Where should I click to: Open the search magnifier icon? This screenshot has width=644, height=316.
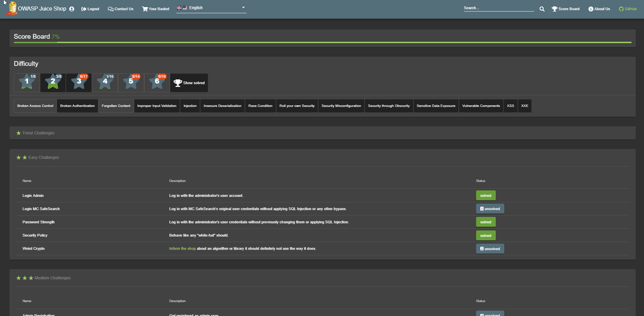(542, 9)
